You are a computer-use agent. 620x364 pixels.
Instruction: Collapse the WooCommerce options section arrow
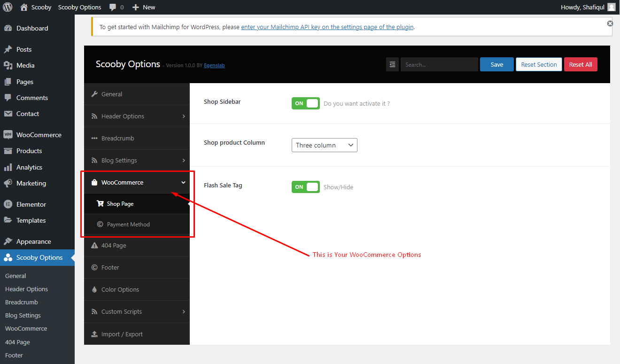coord(184,182)
